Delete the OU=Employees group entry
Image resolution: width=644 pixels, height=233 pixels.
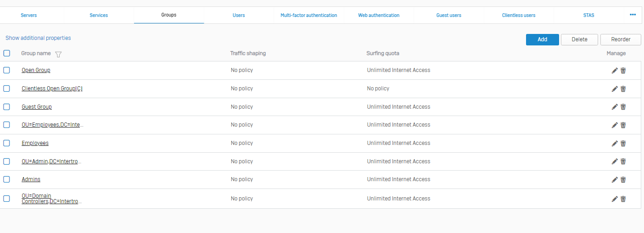point(623,125)
